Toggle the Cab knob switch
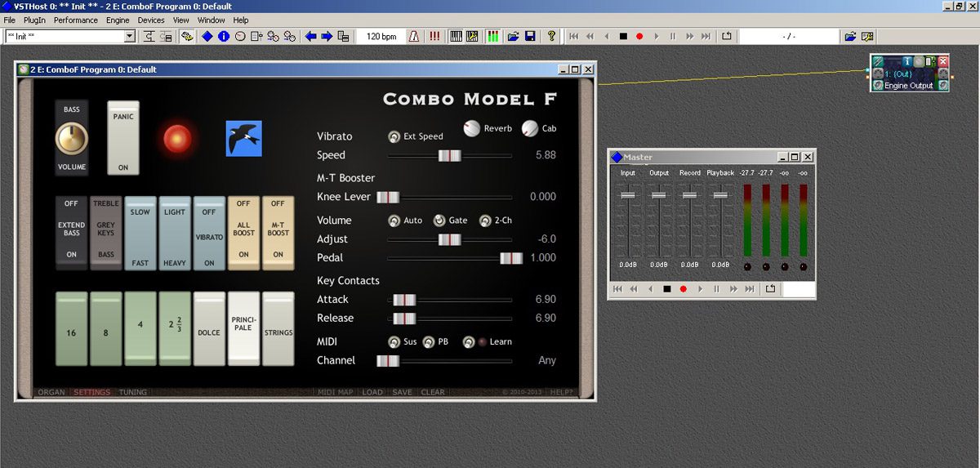 pos(530,128)
